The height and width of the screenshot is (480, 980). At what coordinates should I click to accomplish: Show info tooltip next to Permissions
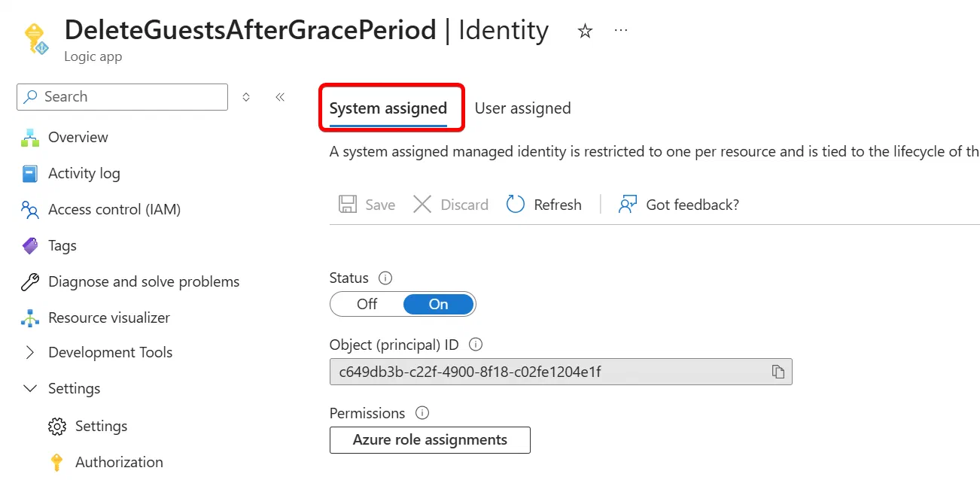tap(422, 413)
